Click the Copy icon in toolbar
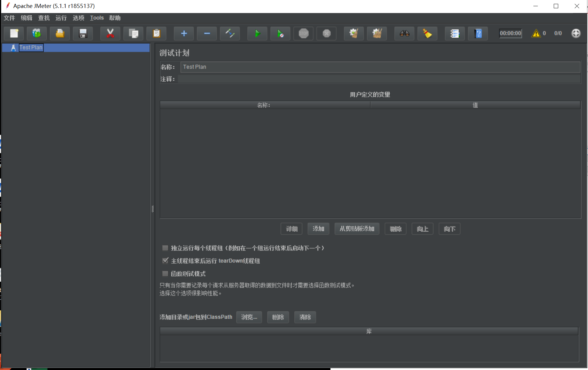The width and height of the screenshot is (588, 370). pos(133,33)
